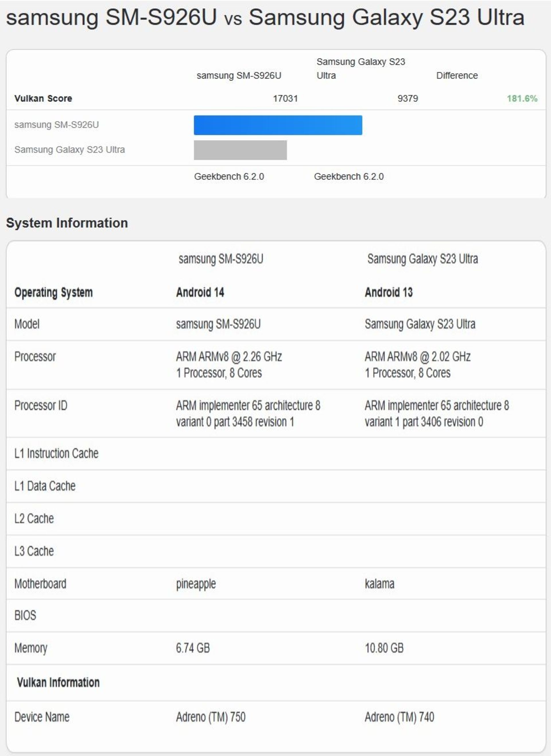Click the 'L1 Data Cache' row label
The image size is (551, 756).
45,486
